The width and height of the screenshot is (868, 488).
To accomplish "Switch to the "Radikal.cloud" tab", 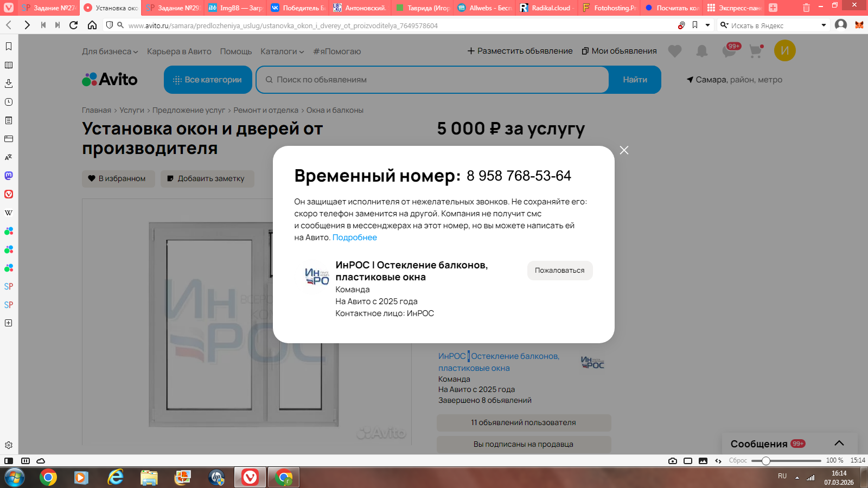I will [546, 8].
